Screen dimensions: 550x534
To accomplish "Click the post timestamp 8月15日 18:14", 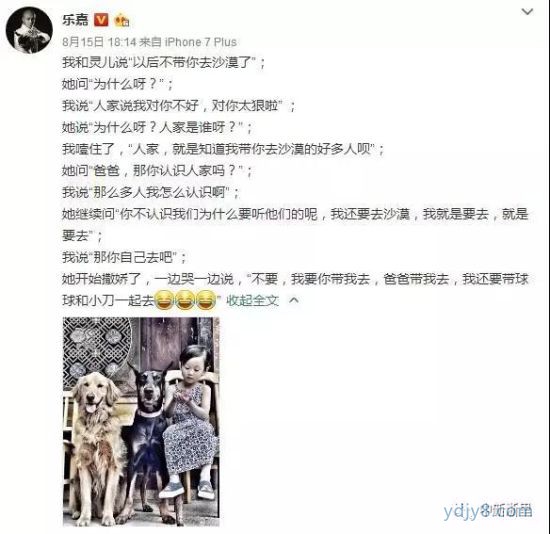I will pos(99,42).
